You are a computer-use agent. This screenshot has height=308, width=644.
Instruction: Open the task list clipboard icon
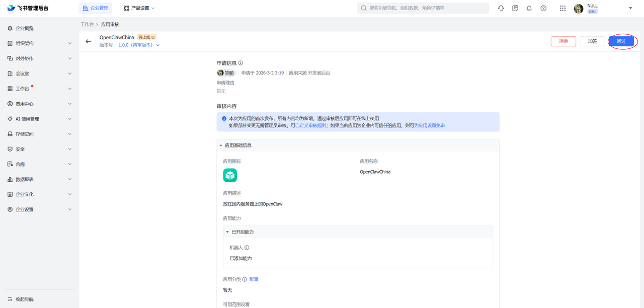[x=515, y=8]
